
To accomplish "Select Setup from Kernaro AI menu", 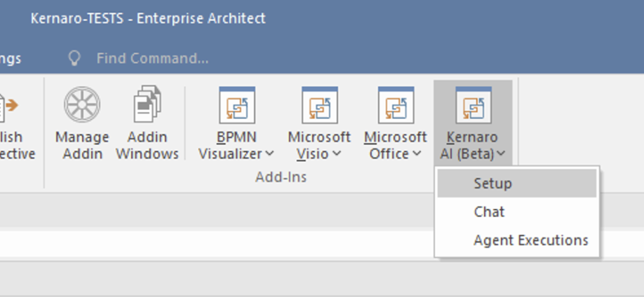I will coord(517,184).
